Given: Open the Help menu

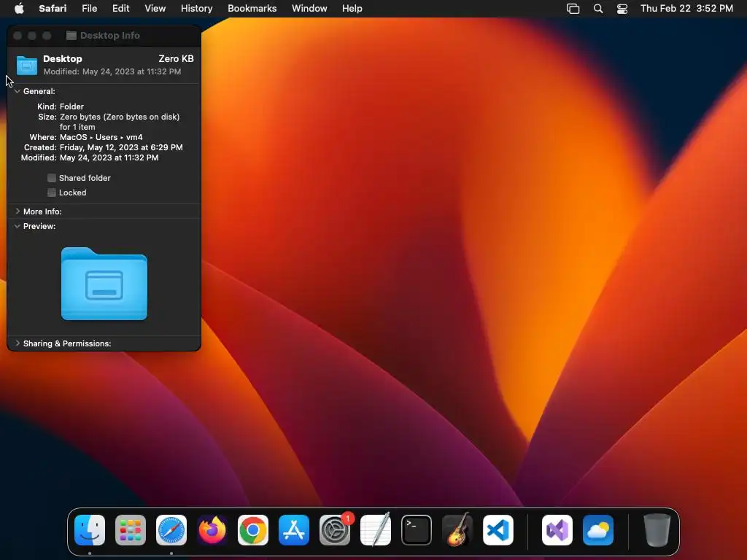Looking at the screenshot, I should pyautogui.click(x=352, y=9).
